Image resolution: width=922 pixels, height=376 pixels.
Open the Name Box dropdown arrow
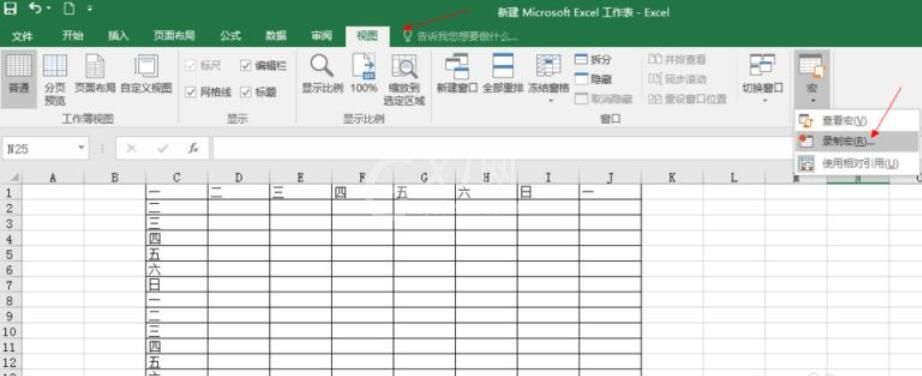81,148
